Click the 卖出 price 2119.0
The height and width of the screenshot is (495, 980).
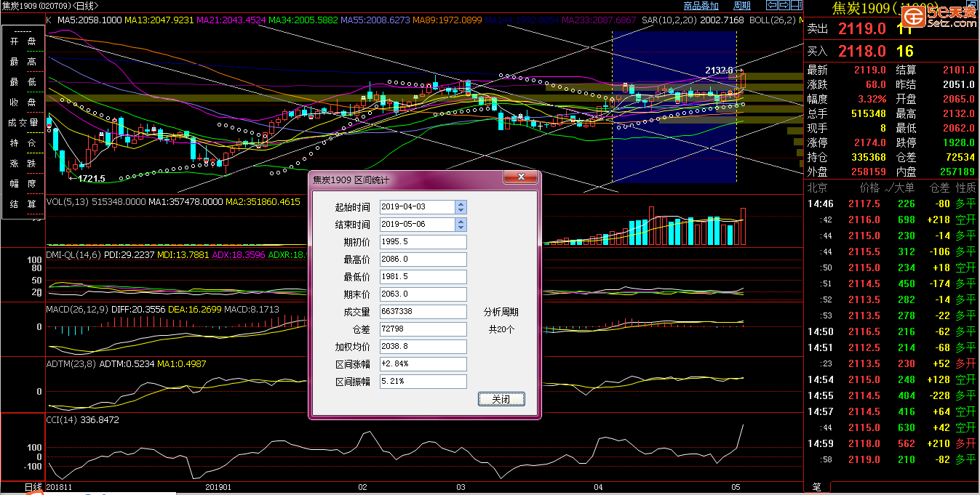(862, 29)
